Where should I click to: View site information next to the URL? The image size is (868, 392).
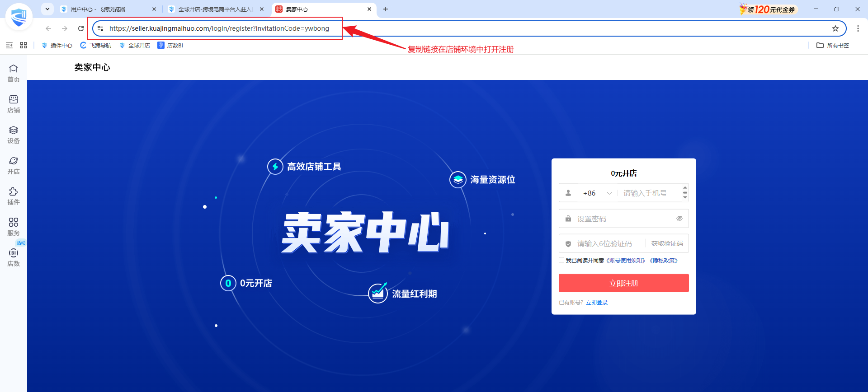(100, 28)
